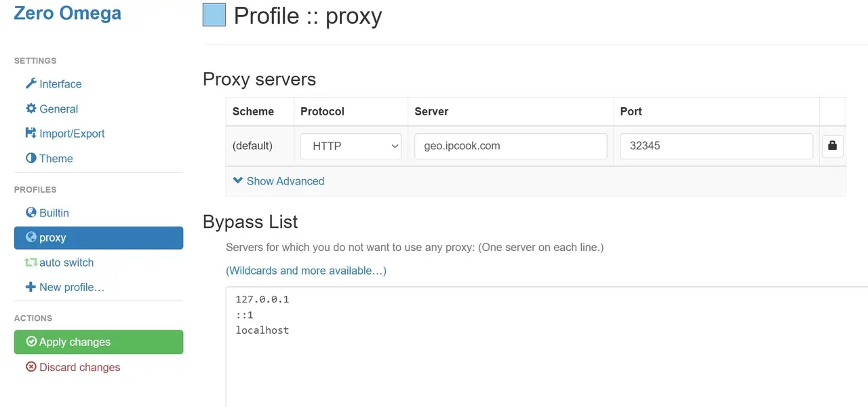The width and height of the screenshot is (868, 407).
Task: Click the cross icon beside Discard changes
Action: click(30, 367)
